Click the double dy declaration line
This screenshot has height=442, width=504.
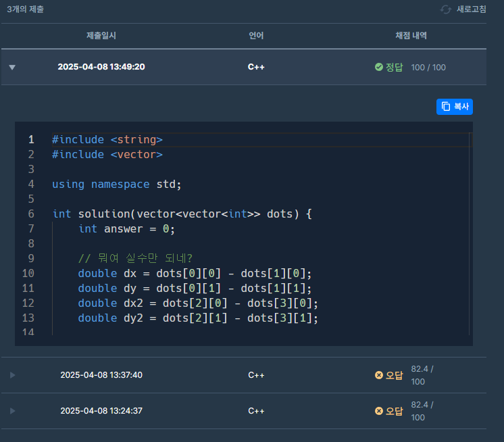195,288
